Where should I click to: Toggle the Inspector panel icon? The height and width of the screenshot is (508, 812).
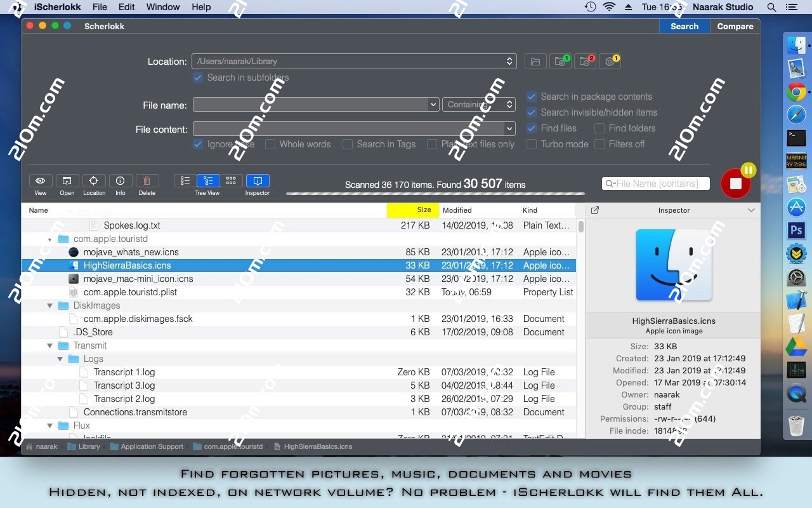click(x=258, y=181)
